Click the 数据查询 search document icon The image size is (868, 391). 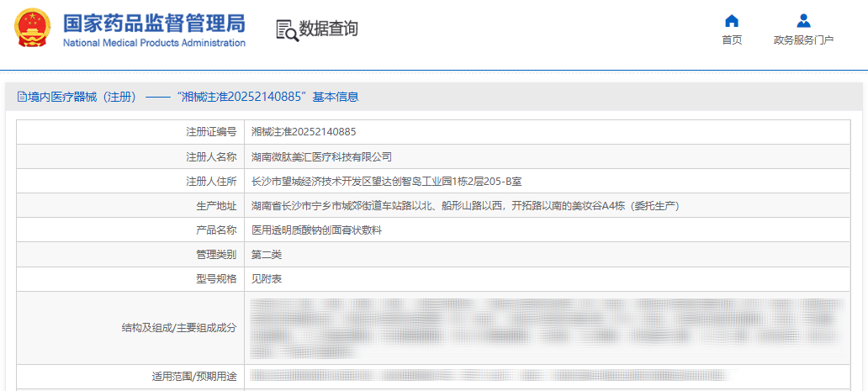point(288,30)
